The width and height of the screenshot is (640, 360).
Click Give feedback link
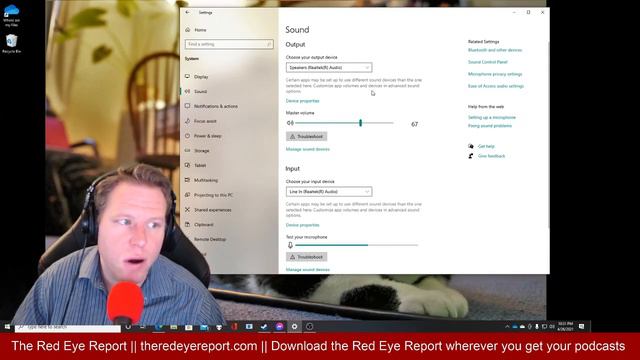pos(491,156)
